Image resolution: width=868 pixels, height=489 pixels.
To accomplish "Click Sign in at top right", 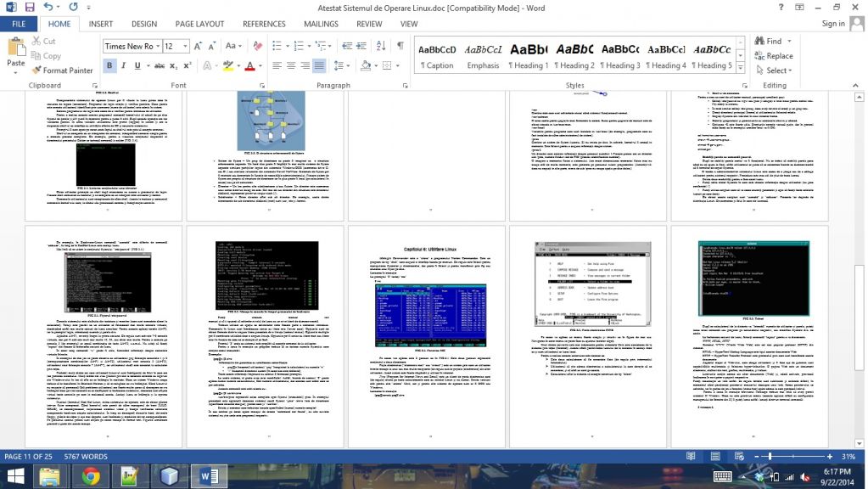I will click(x=833, y=24).
